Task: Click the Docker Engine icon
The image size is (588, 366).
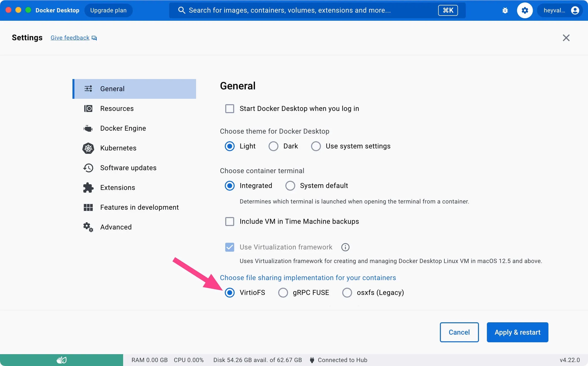Action: click(88, 128)
